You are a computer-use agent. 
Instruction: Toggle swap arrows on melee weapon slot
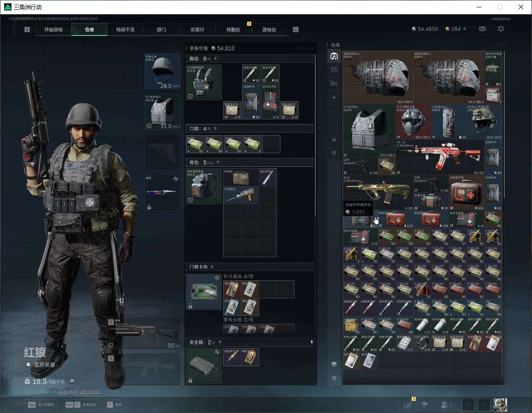click(176, 179)
